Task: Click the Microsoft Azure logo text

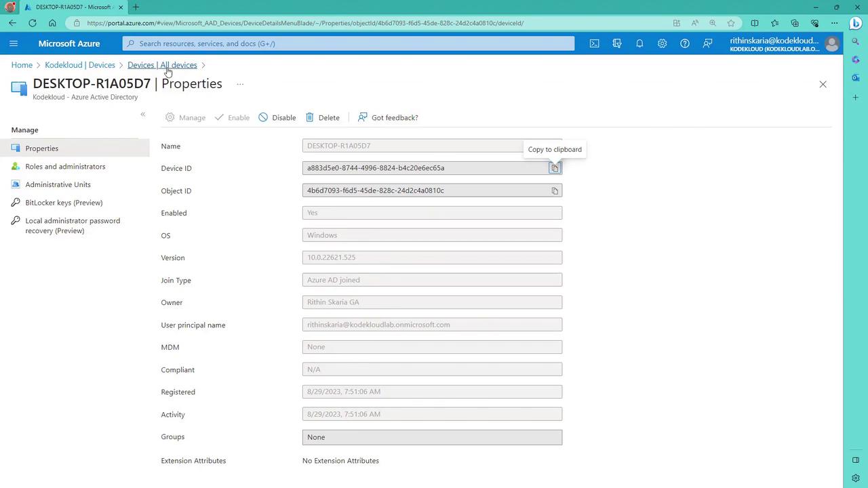Action: point(69,43)
